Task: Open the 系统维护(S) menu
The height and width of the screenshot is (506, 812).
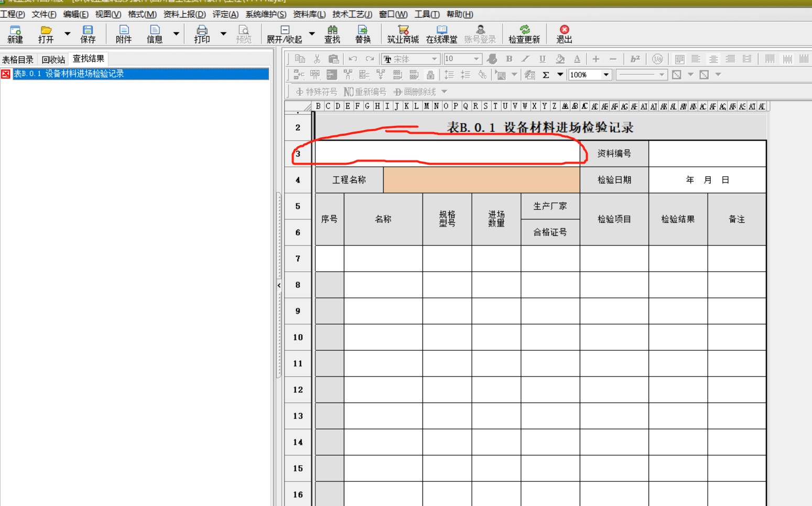Action: click(x=266, y=14)
